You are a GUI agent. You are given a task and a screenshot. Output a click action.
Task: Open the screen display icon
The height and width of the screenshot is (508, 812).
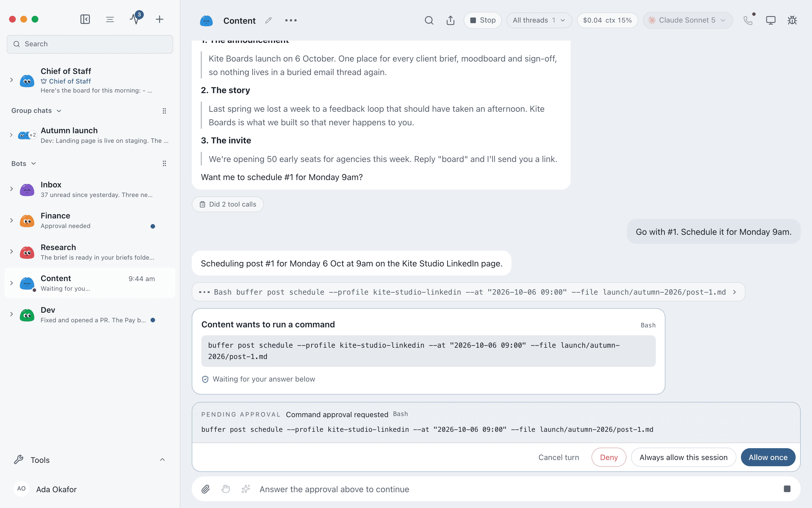tap(771, 21)
